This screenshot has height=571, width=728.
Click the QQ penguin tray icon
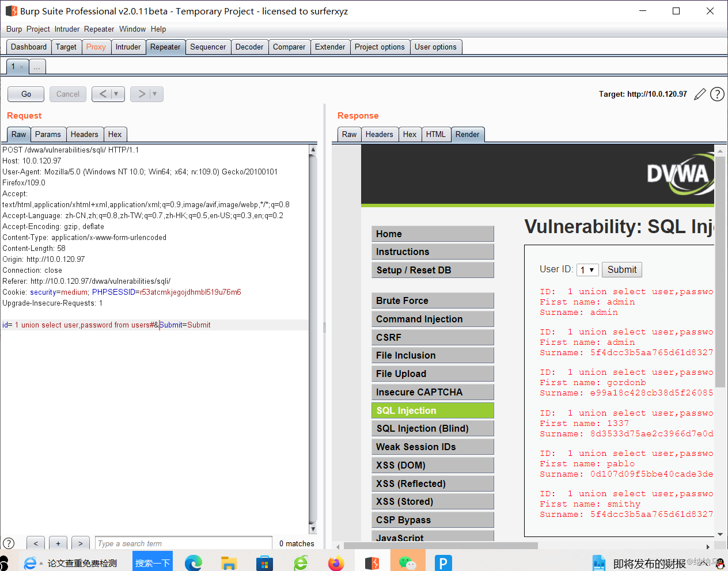719,564
